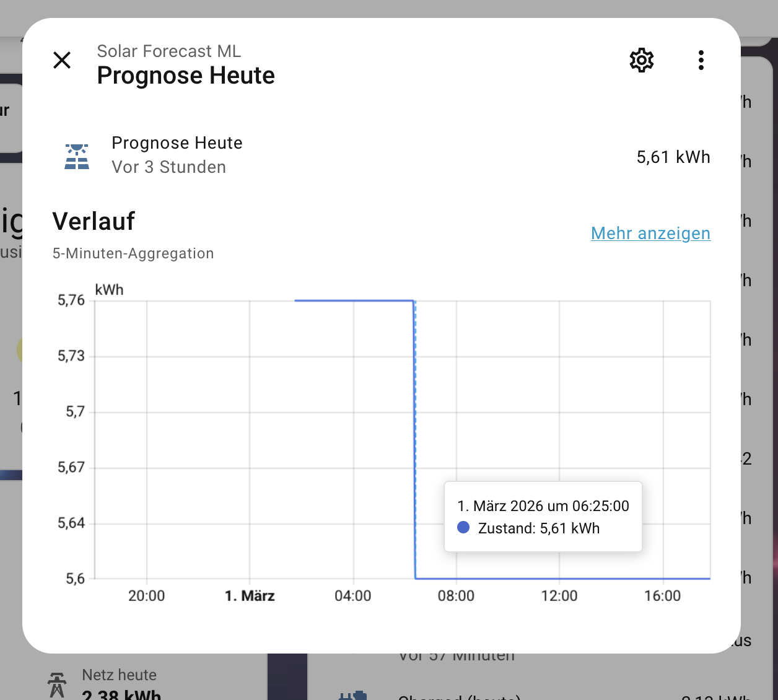778x700 pixels.
Task: Click the chart line's 5,76 plateau
Action: [x=353, y=300]
